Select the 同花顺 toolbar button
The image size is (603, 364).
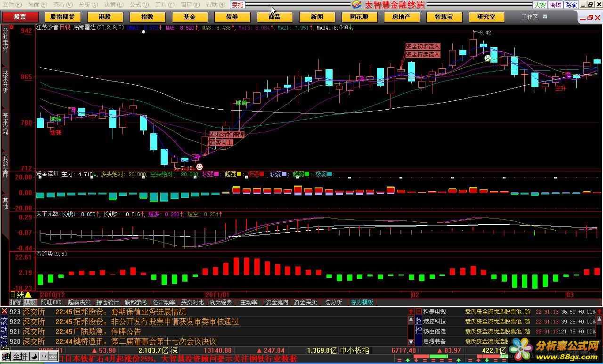pyautogui.click(x=359, y=17)
